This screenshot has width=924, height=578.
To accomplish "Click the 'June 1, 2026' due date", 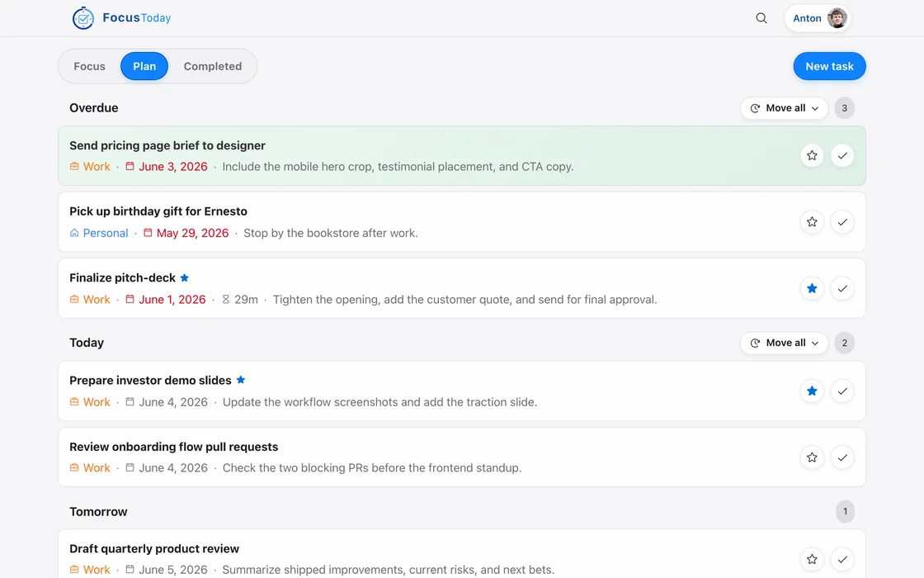I will 172,300.
